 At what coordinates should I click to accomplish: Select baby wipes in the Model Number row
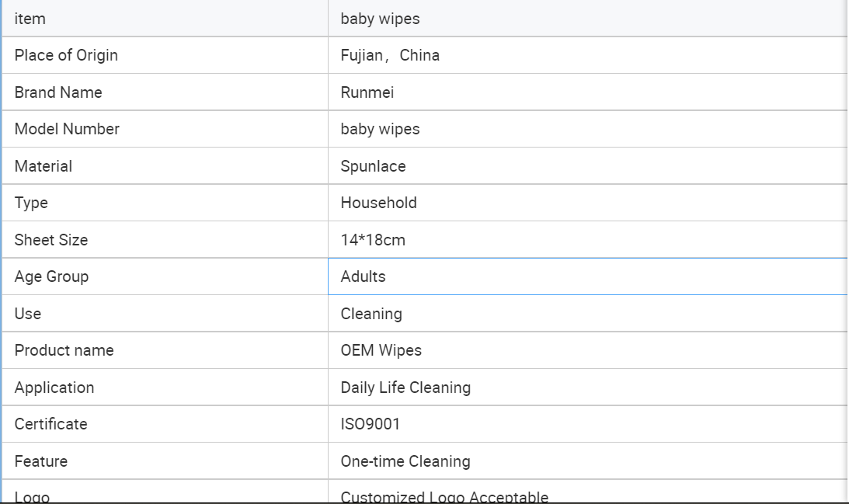point(380,129)
